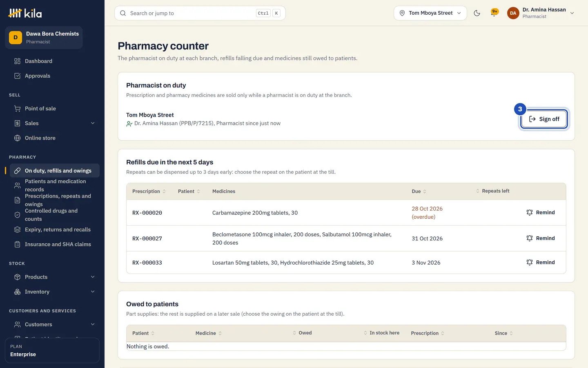Remind patient for RX-000020
This screenshot has height=368, width=588.
click(540, 213)
